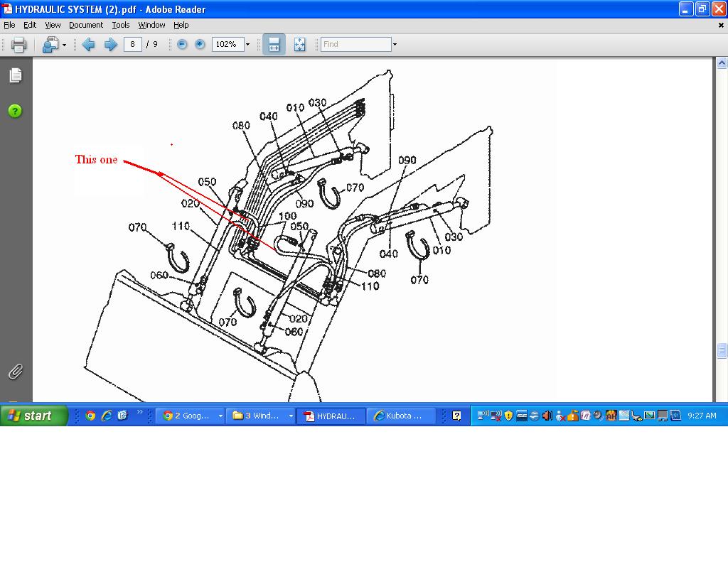Open the Tools menu

pos(120,25)
